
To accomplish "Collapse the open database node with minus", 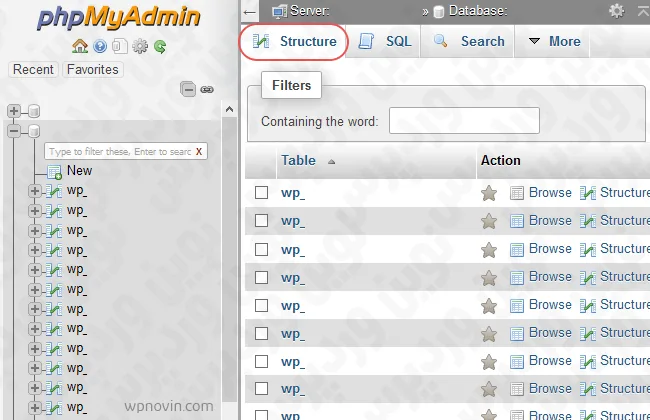I will [14, 131].
